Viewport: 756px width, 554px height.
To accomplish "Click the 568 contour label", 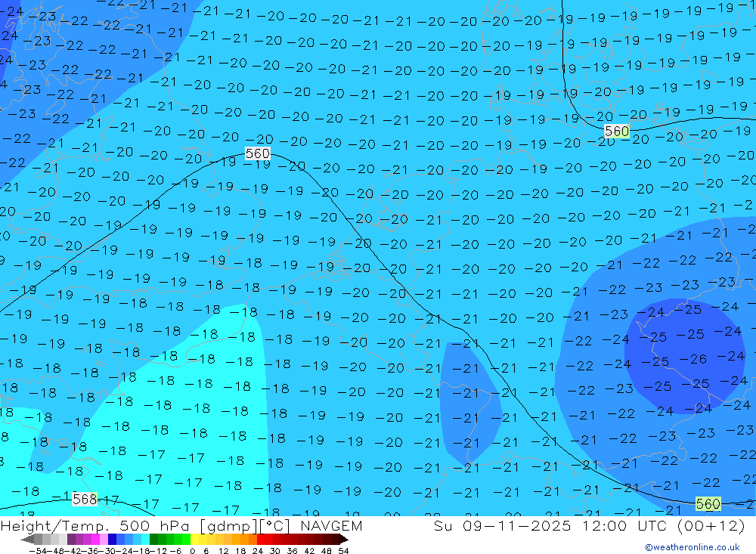I will (85, 499).
